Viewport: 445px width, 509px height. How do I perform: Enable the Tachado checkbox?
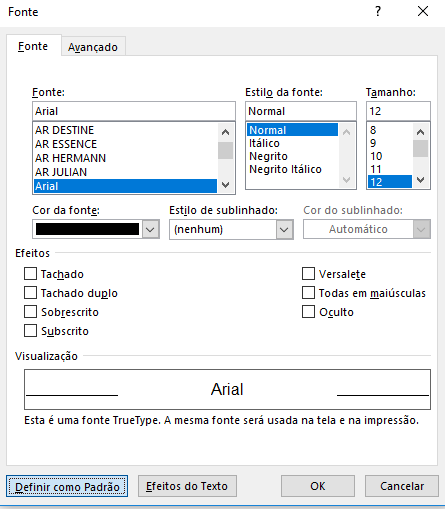30,274
